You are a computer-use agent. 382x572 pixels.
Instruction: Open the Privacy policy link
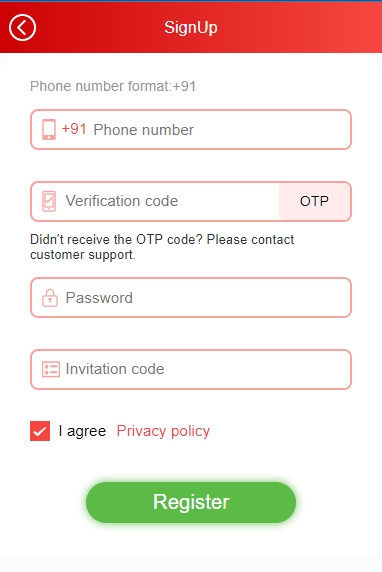point(163,431)
